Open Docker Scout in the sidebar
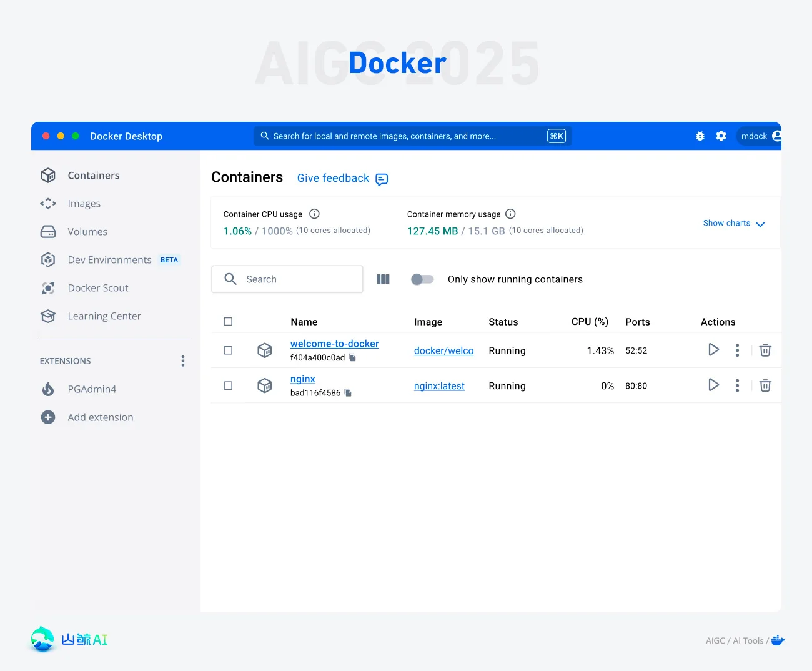Viewport: 812px width, 671px height. click(98, 288)
